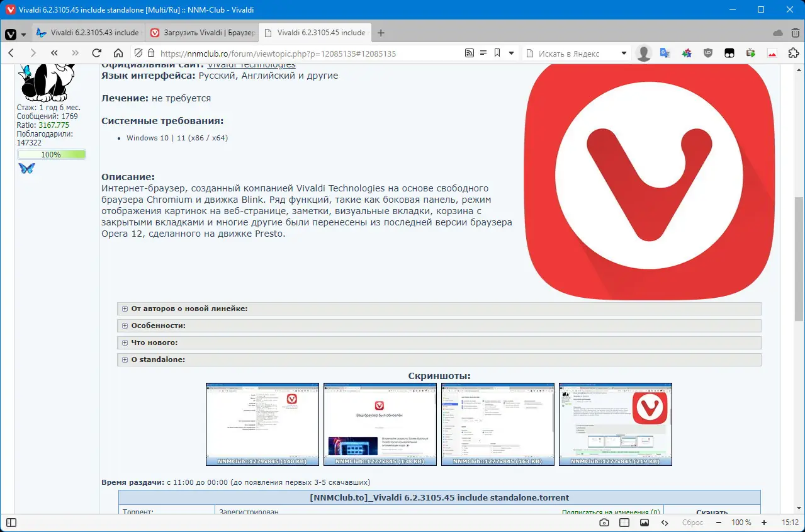Click the 'Ratio: 3167.775' text
Image resolution: width=805 pixels, height=532 pixels.
click(43, 125)
